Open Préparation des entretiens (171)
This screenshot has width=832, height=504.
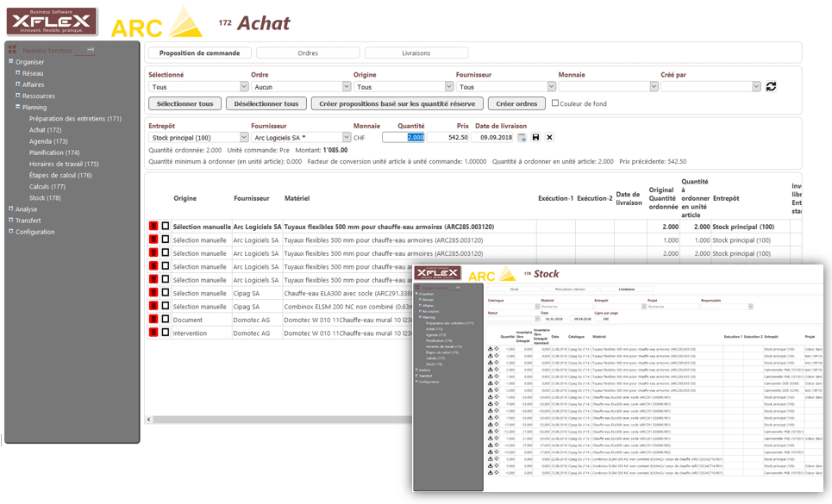[75, 119]
